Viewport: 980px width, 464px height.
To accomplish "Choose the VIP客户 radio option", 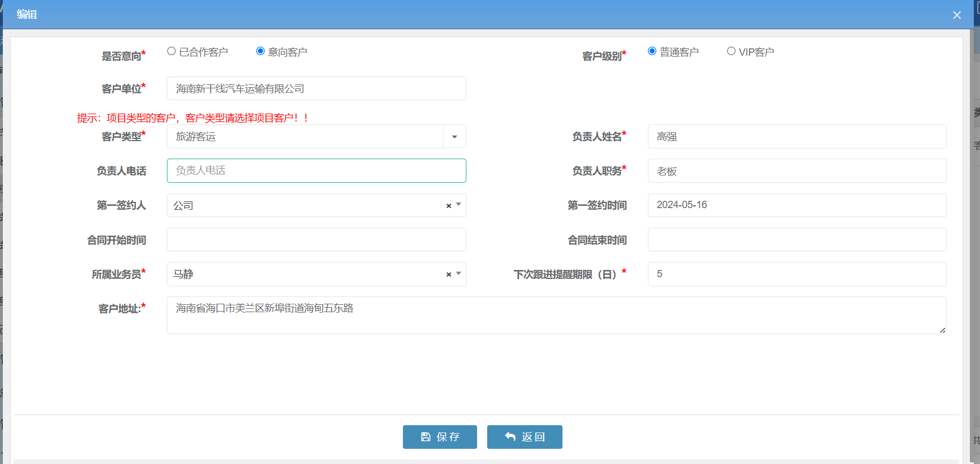I will tap(731, 51).
